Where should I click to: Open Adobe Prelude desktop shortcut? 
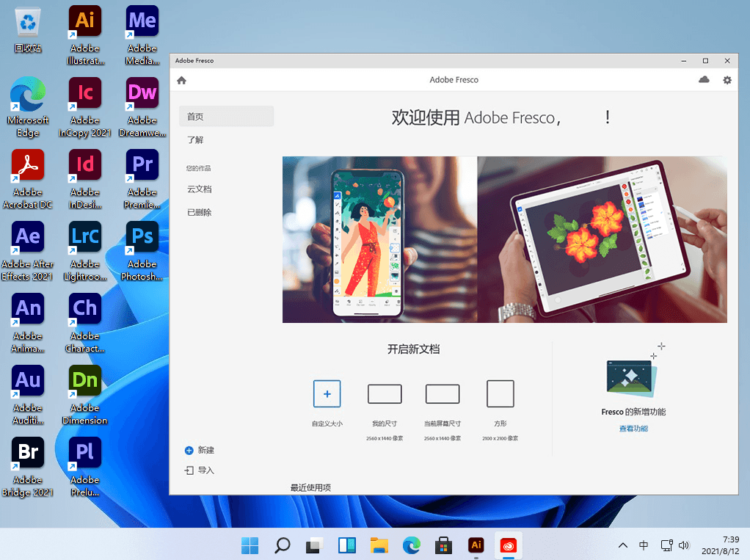point(85,467)
